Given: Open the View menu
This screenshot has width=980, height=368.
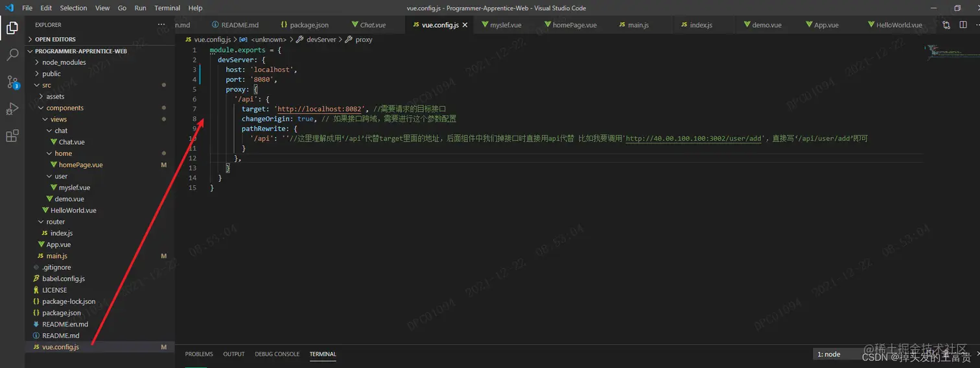Looking at the screenshot, I should coord(102,8).
